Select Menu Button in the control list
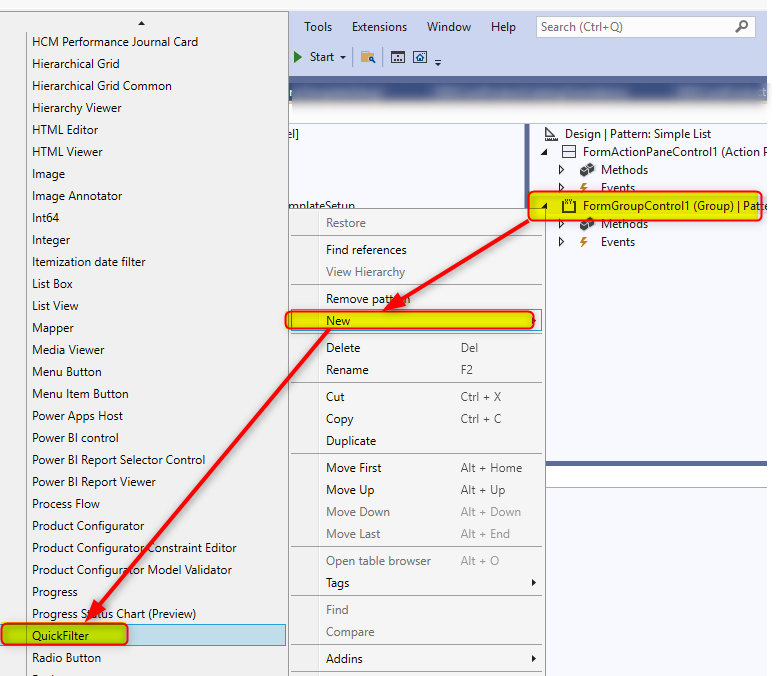The image size is (777, 676). coord(67,372)
